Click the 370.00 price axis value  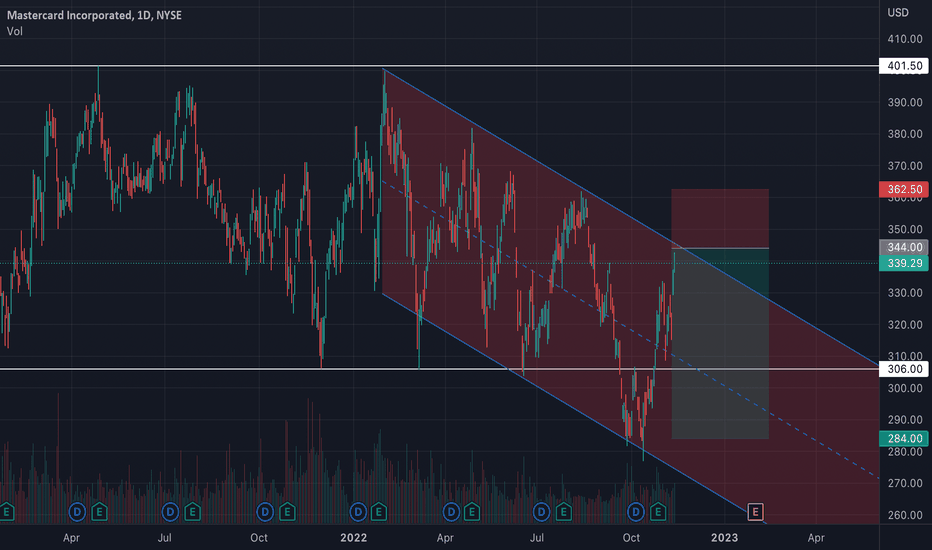[905, 166]
